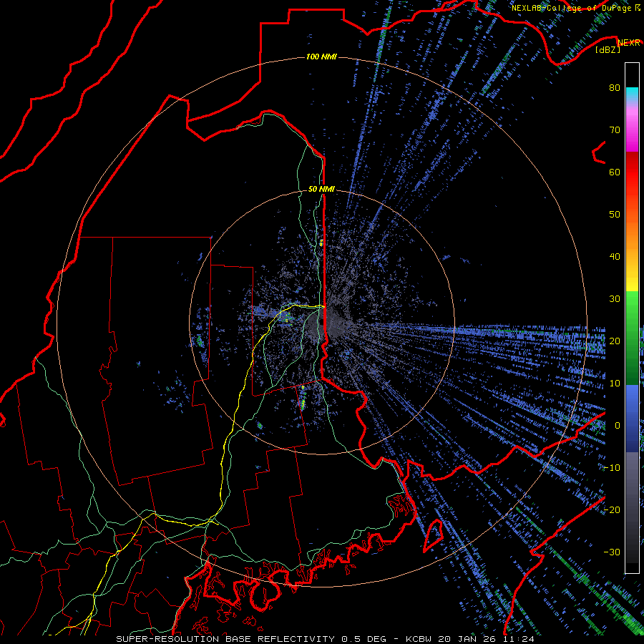Click the 20 dBZ scale value
This screenshot has height=644, width=644.
615,341
